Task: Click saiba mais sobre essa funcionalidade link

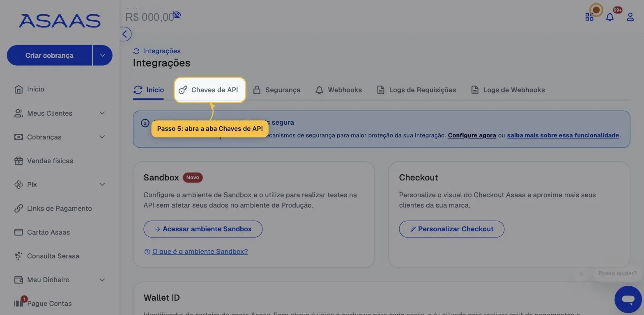Action: (x=563, y=135)
